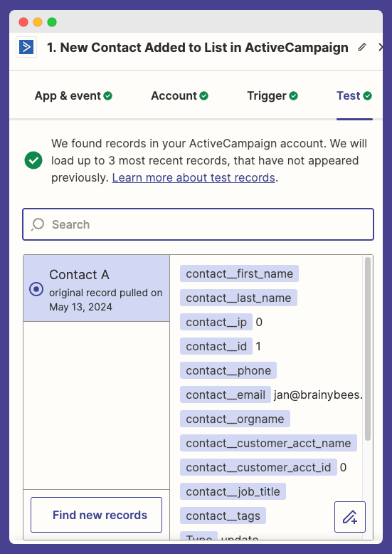The height and width of the screenshot is (554, 392).
Task: Click the green check next to Trigger
Action: click(294, 95)
